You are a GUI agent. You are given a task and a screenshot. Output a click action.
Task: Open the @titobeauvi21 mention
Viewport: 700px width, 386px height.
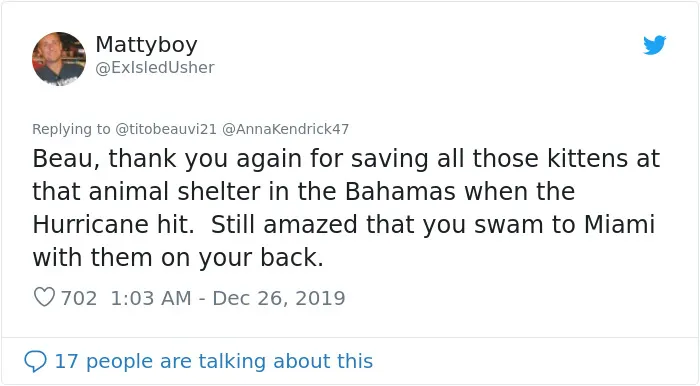[166, 129]
